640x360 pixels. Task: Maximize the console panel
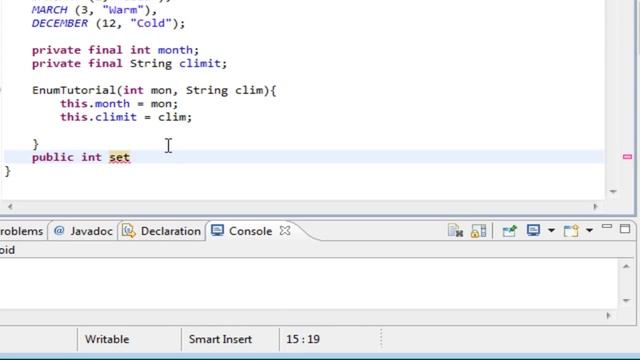[625, 229]
